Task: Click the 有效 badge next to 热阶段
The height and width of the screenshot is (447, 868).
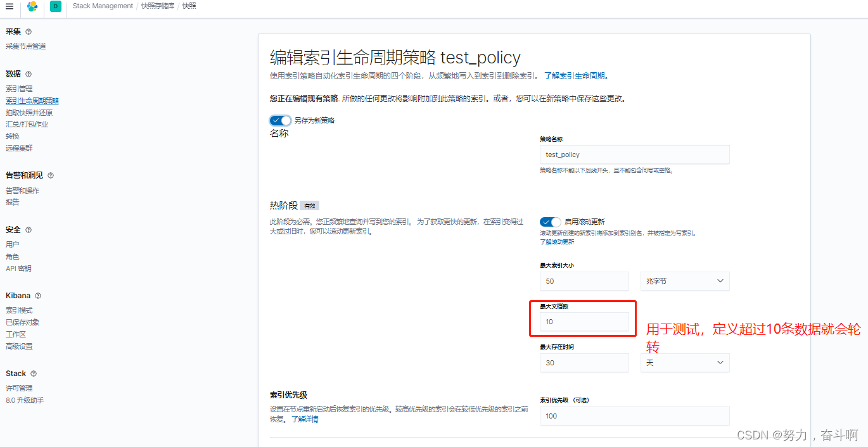Action: click(309, 206)
